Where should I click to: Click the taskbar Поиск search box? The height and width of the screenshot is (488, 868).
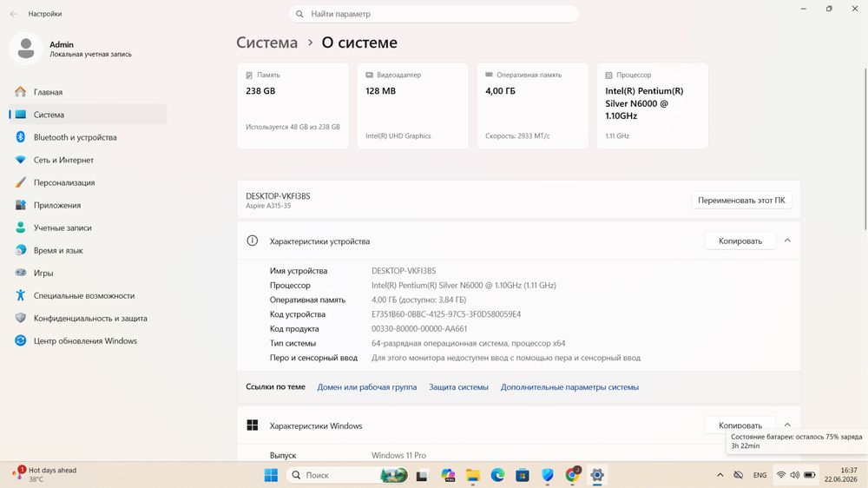pos(348,475)
